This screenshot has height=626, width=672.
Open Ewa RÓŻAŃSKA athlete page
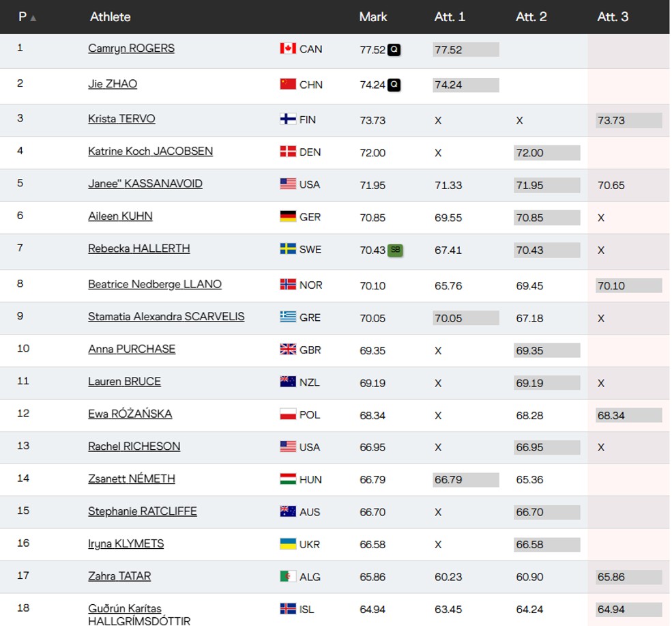click(130, 414)
